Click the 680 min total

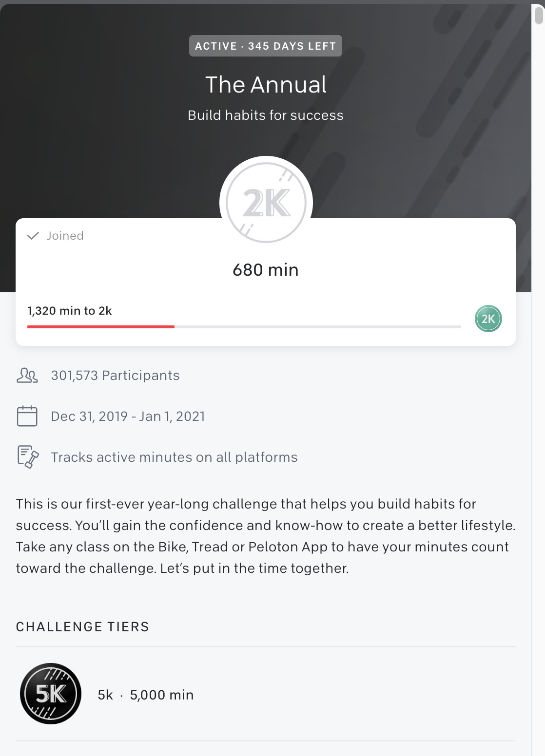[266, 270]
